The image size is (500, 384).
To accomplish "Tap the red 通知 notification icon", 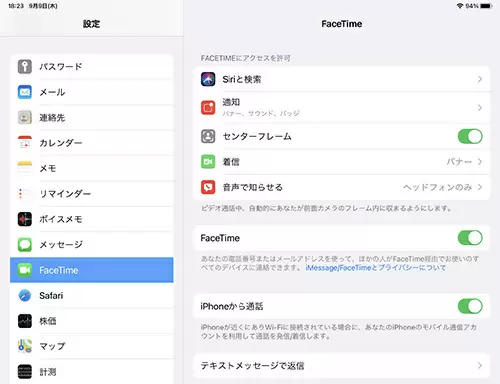I will click(x=208, y=108).
